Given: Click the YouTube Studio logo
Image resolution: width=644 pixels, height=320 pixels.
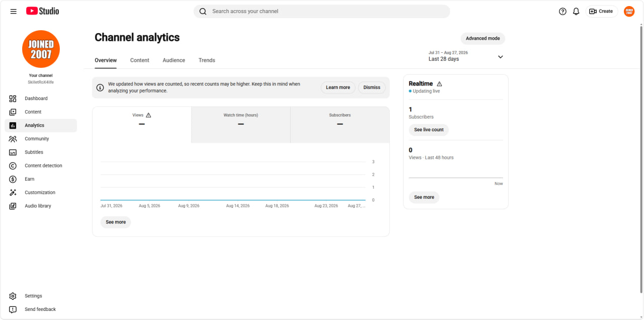Looking at the screenshot, I should pyautogui.click(x=43, y=11).
